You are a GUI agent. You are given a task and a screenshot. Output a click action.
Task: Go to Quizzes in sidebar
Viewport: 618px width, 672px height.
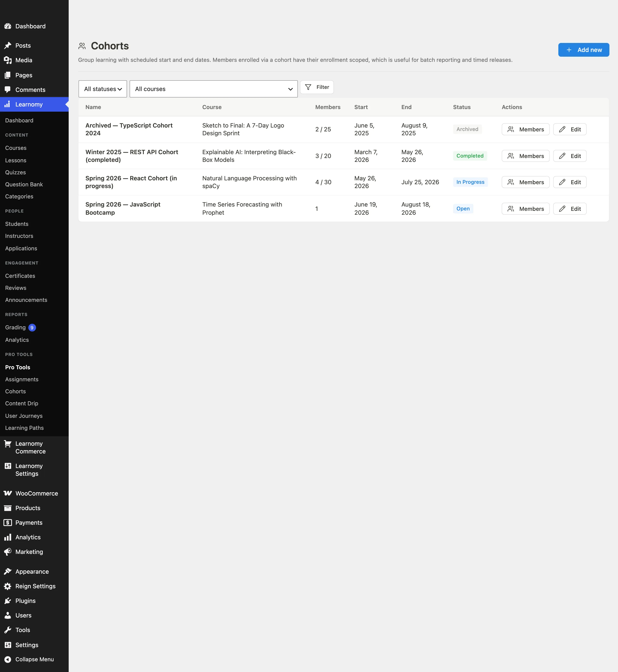(15, 172)
